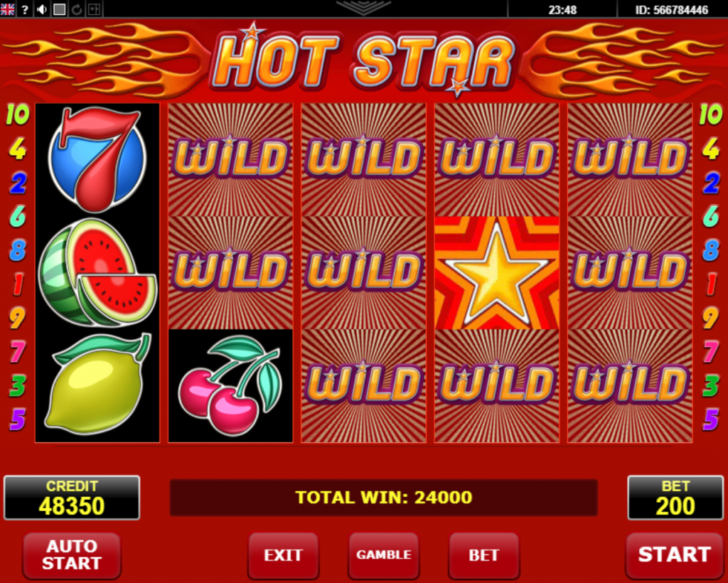The width and height of the screenshot is (728, 583).
Task: Click the grayed-out arrow icon after reload
Action: click(x=95, y=9)
